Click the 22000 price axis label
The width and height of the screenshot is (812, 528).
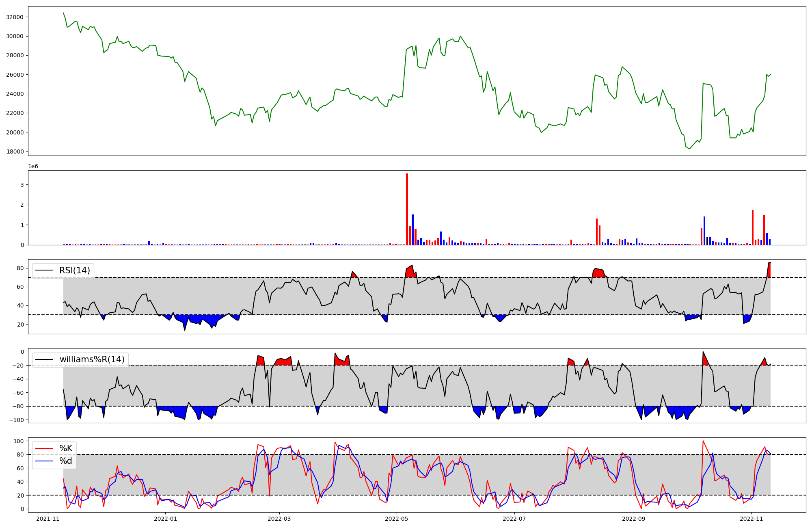coord(15,113)
